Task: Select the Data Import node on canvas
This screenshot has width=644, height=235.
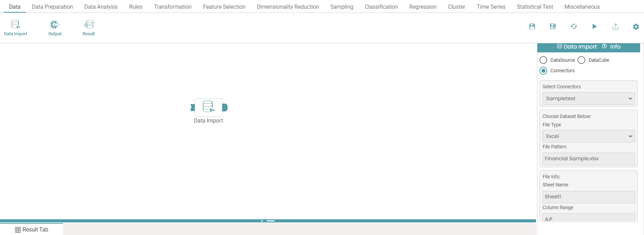Action: (208, 107)
